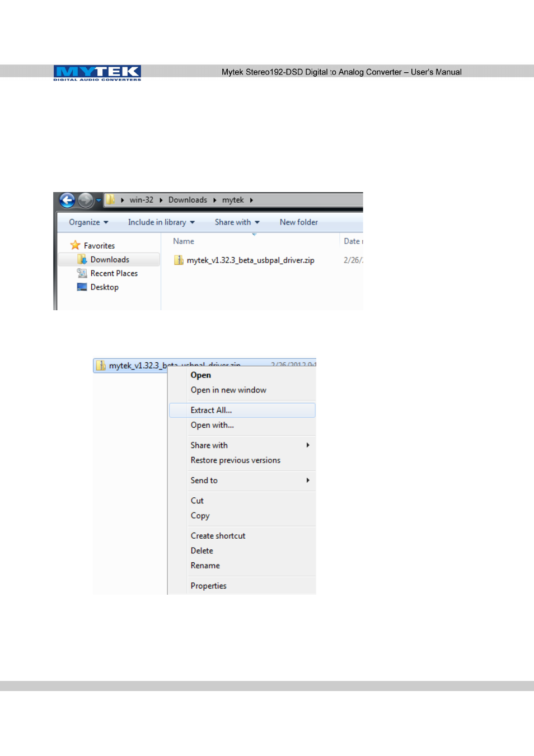Select Recent Places in the navigation pane
This screenshot has height=756, width=534.
coord(114,273)
